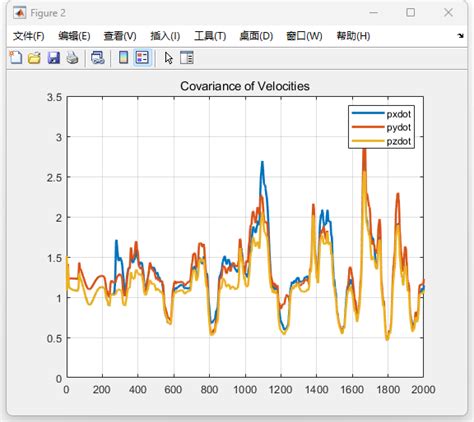
Task: Click the New Figure toolbar icon
Action: 15,58
